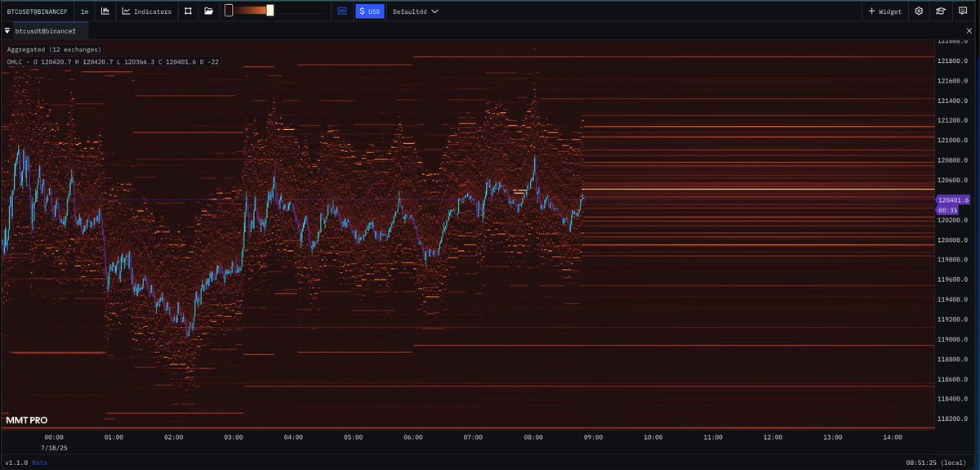The width and height of the screenshot is (980, 470).
Task: Click the 00:35 candle countdown label
Action: coord(947,210)
